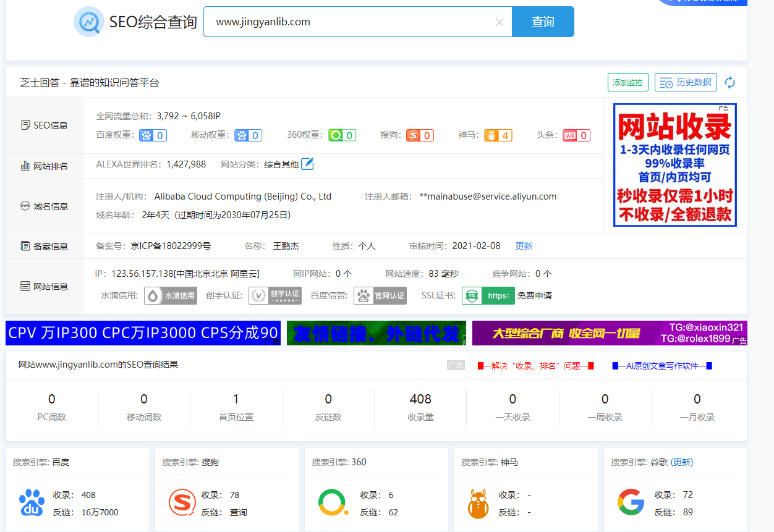This screenshot has height=532, width=774.
Task: Click the PC词数 statistic
Action: [52, 407]
